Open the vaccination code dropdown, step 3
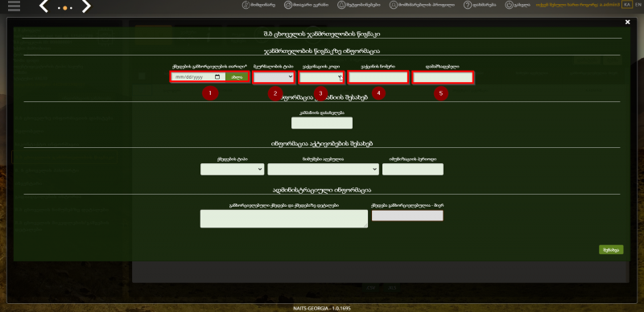The height and width of the screenshot is (312, 644). tap(320, 76)
